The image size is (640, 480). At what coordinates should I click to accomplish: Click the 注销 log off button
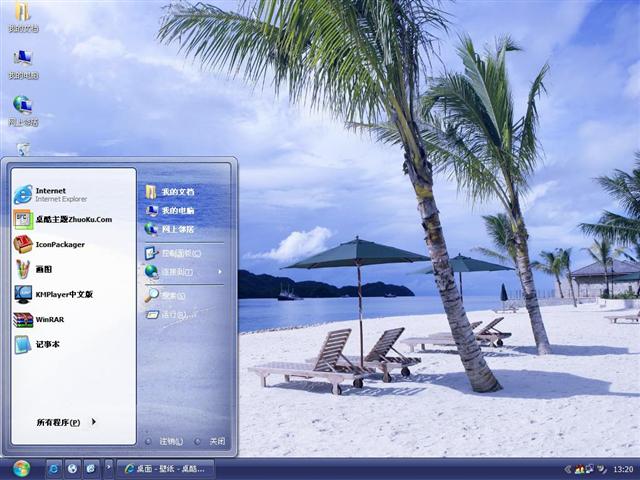tap(168, 441)
